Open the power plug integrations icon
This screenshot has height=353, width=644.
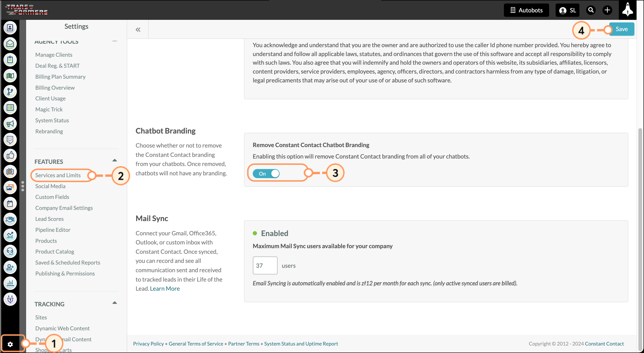(x=10, y=300)
